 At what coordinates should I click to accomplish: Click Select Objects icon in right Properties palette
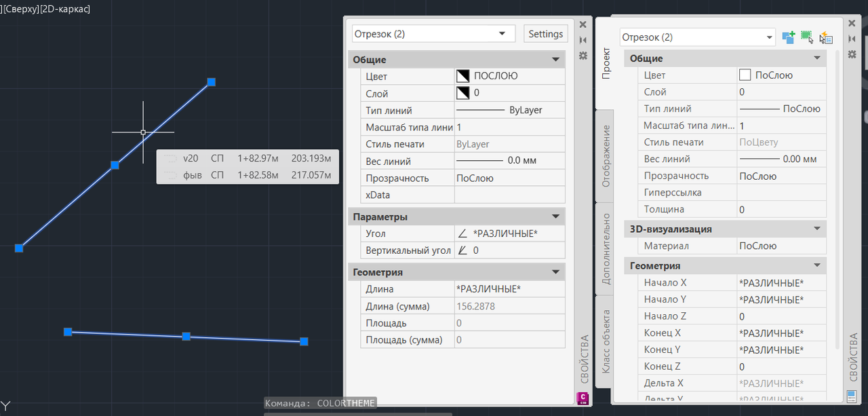807,37
